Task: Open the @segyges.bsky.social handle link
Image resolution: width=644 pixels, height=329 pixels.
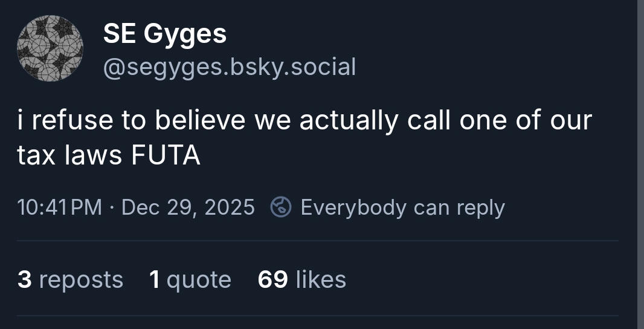Action: coord(230,67)
